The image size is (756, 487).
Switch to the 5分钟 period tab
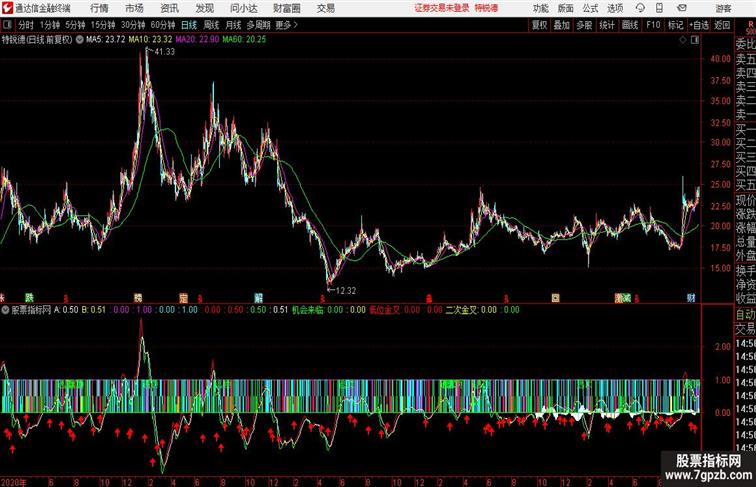[75, 25]
